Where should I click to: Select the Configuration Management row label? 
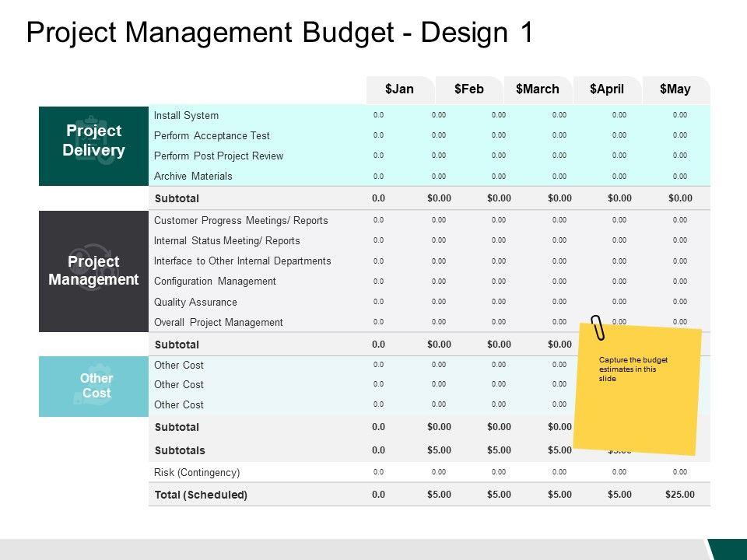[x=215, y=282]
